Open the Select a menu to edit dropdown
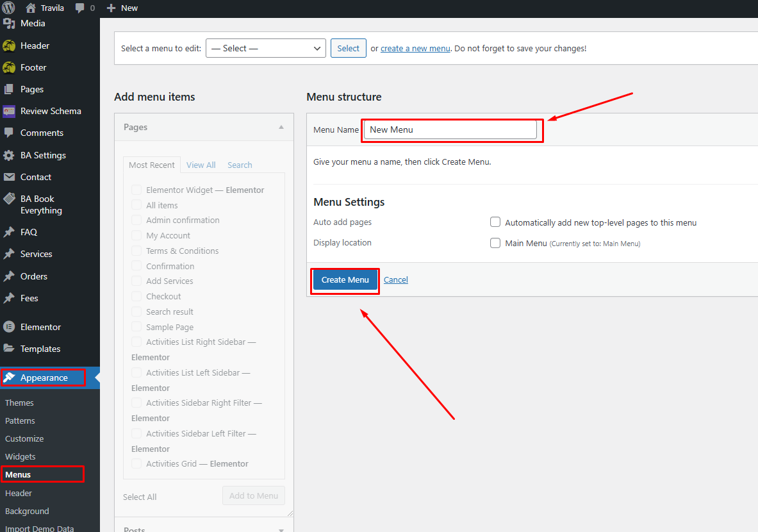Viewport: 758px width, 532px height. pos(266,48)
